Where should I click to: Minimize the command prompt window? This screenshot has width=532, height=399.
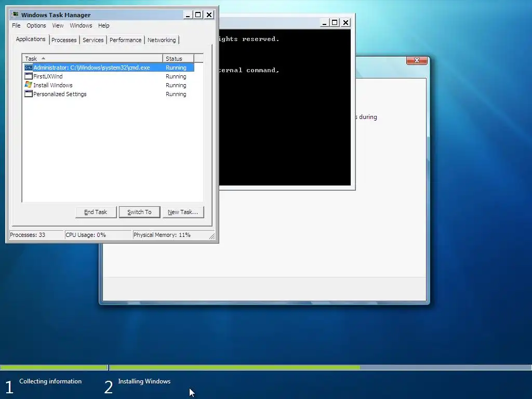324,23
